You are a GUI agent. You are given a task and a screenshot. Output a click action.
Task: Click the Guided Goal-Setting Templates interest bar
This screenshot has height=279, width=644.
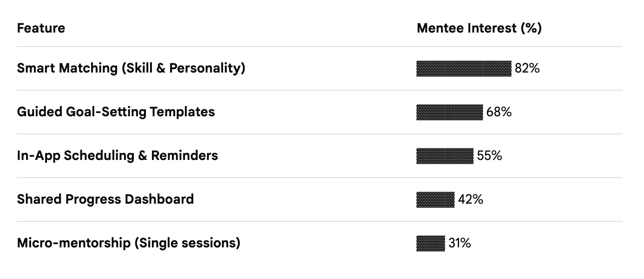coord(449,112)
